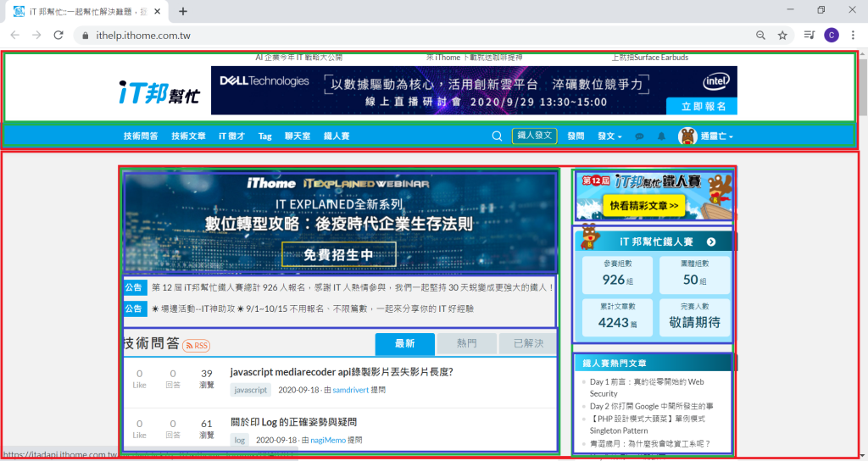The image size is (868, 461).
Task: Click the lock icon in address bar
Action: pos(85,36)
